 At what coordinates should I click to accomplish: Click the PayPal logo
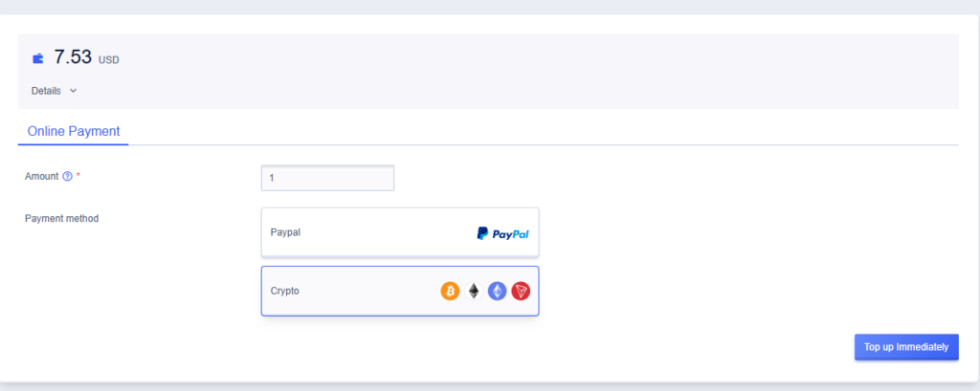pos(502,233)
